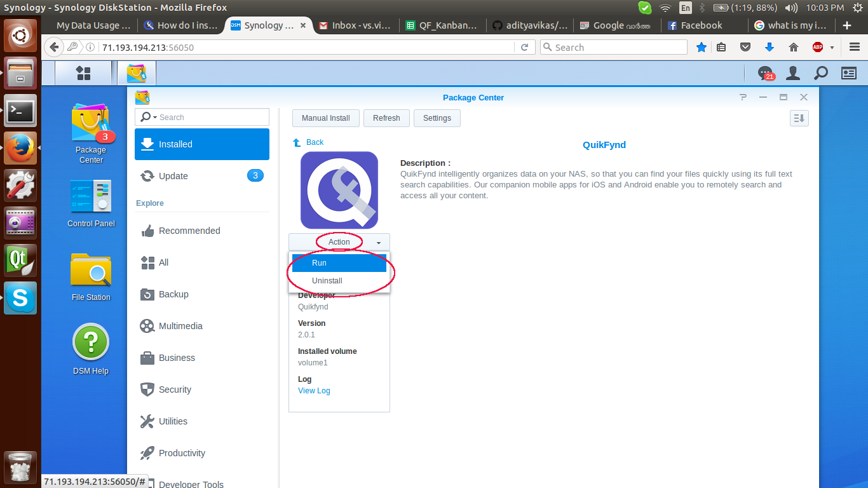Open the Security category

tap(202, 390)
